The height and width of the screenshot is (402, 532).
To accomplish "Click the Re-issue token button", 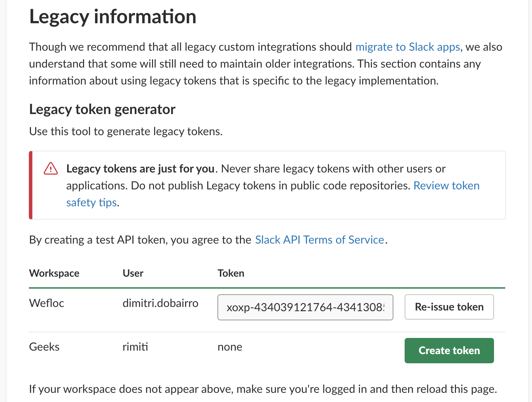I will 449,307.
